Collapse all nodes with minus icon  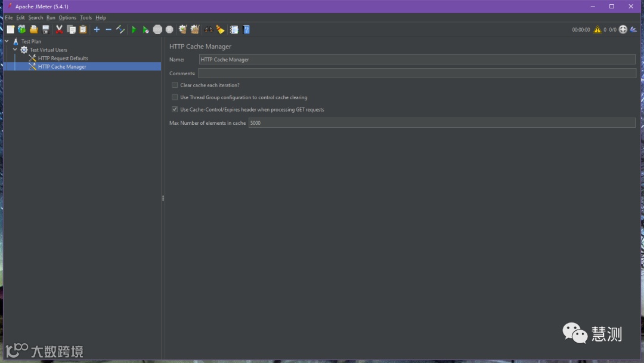109,29
